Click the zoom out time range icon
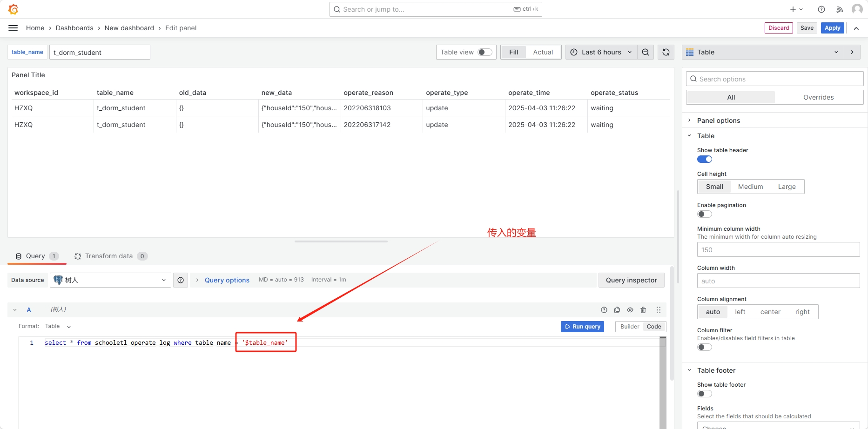Viewport: 868px width, 429px height. click(x=646, y=52)
